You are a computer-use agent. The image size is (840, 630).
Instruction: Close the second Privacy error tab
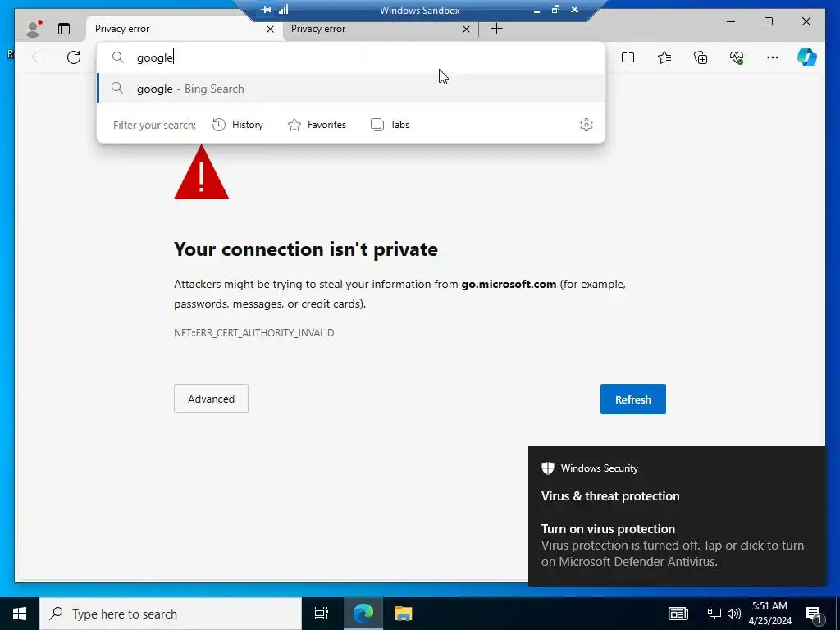pos(466,29)
